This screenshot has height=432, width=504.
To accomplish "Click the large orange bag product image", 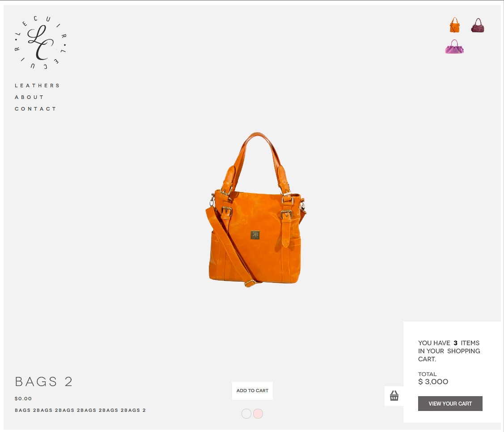I will (x=256, y=210).
